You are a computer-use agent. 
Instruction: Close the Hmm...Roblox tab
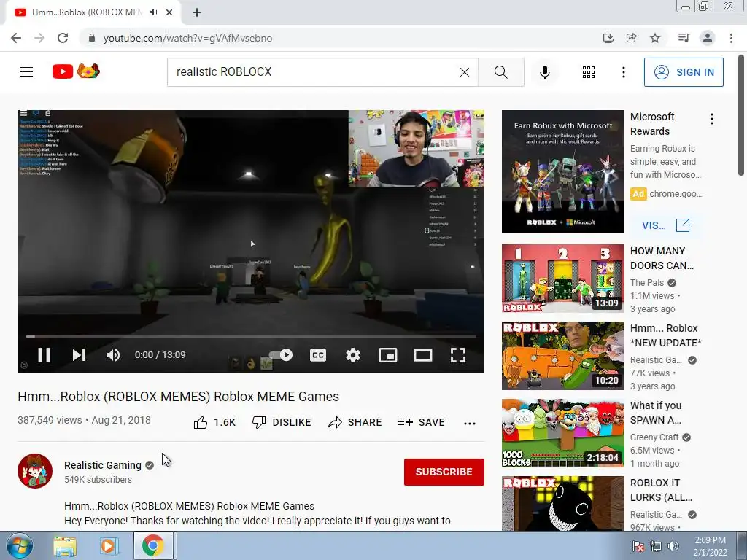[x=169, y=12]
